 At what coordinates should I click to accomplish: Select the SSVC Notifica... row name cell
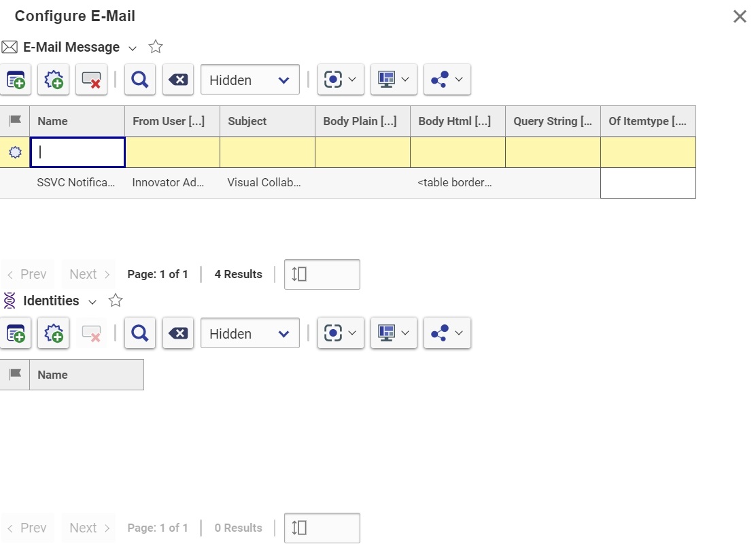pyautogui.click(x=77, y=183)
